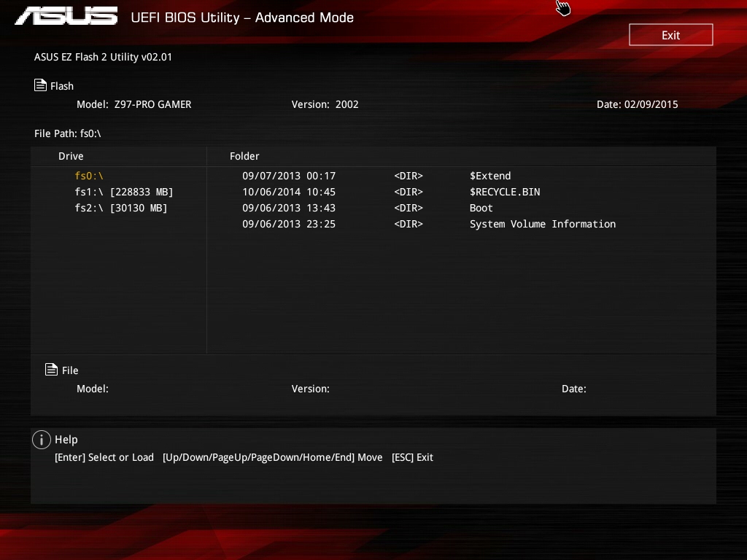Click the Version: 2002 text
The height and width of the screenshot is (560, 747).
click(325, 104)
